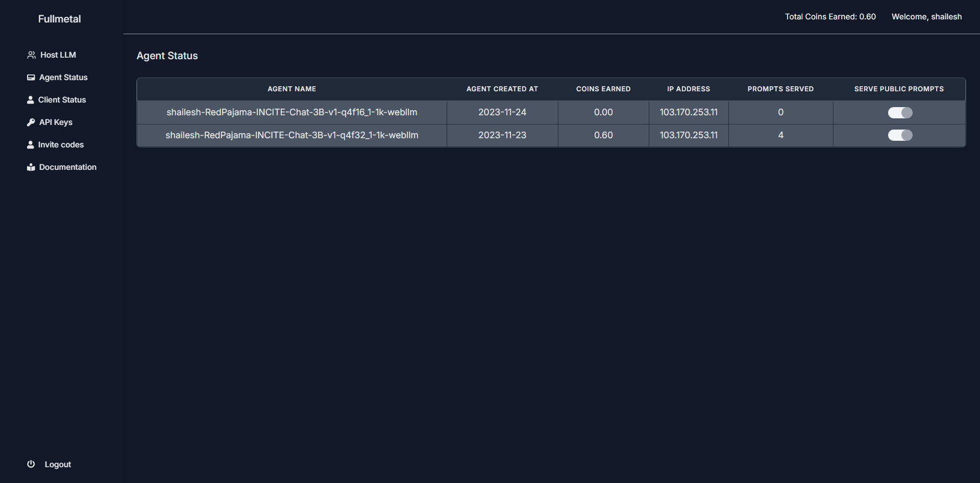Open the Documentation link

pos(67,167)
